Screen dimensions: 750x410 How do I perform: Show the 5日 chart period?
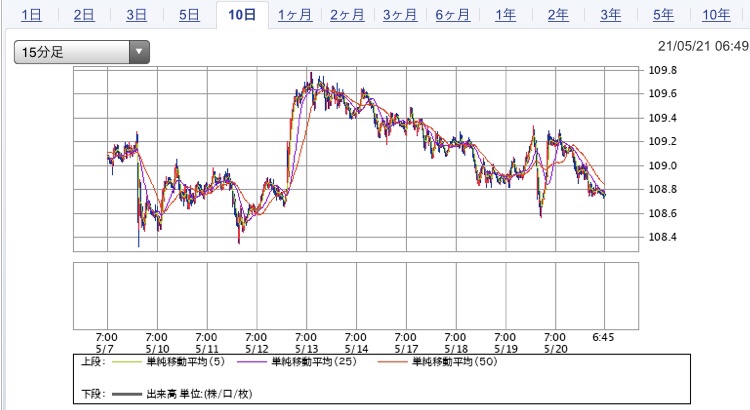(x=189, y=14)
